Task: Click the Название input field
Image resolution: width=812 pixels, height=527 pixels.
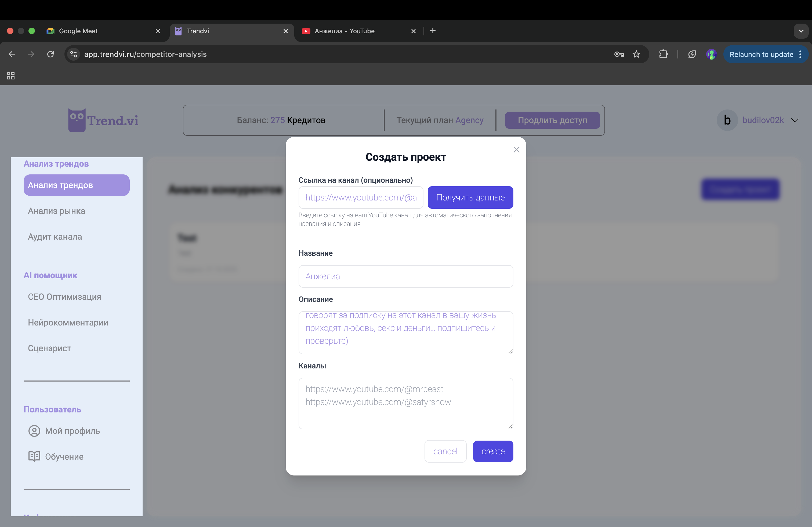Action: click(x=405, y=276)
